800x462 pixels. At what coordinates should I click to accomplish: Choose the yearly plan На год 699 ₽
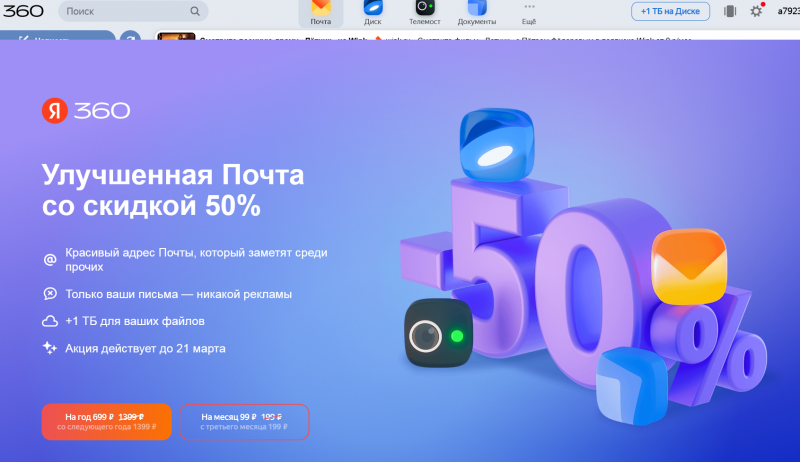(x=106, y=421)
